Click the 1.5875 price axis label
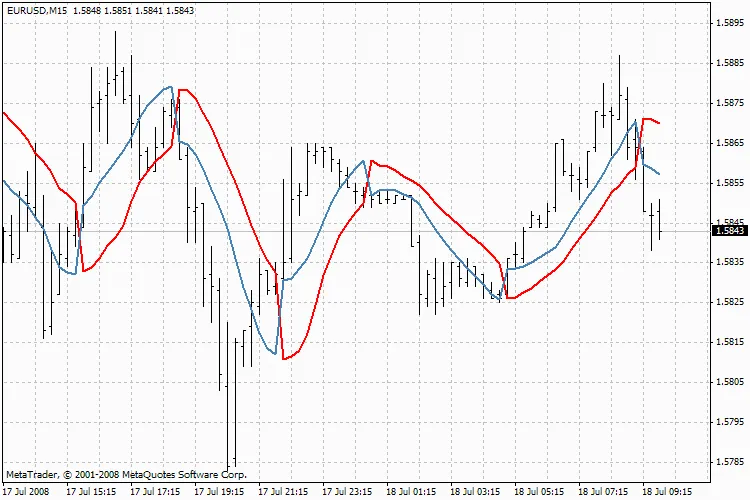This screenshot has height=500, width=750. (x=729, y=103)
